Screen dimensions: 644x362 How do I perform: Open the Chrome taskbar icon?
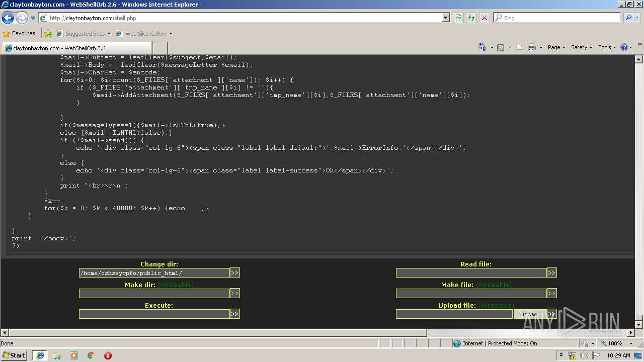[x=91, y=355]
